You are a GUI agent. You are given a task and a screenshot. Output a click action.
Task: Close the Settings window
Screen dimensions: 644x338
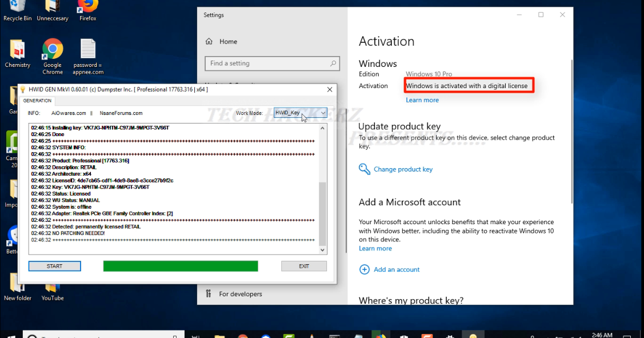point(562,15)
